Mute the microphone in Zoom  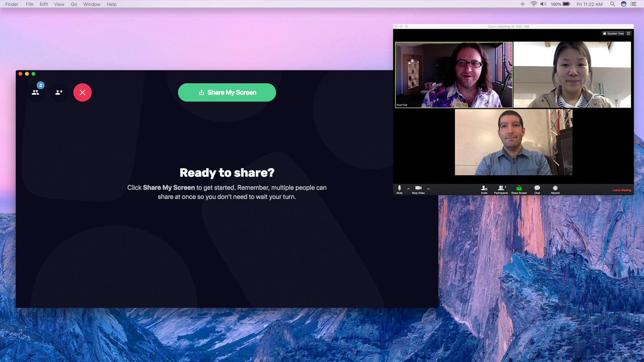pos(399,189)
